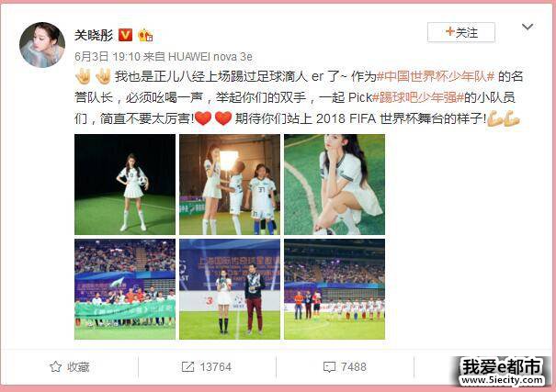
Task: Open hashtag #踢球吧少年强#
Action: (x=418, y=97)
